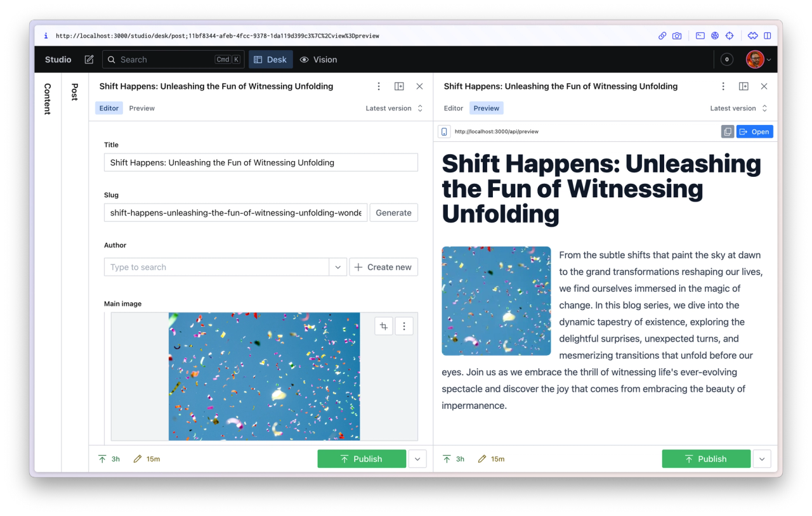This screenshot has width=812, height=516.
Task: Open the preview in a new tab
Action: tap(754, 131)
